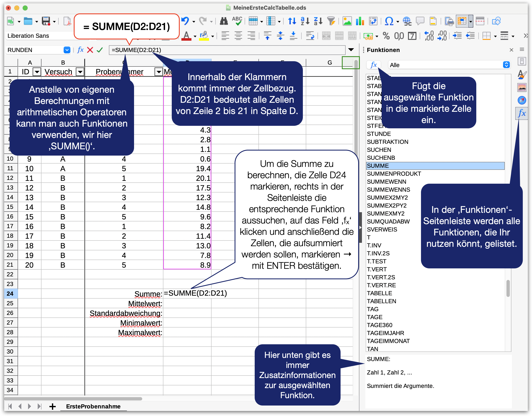Viewport: 532px width, 416px height.
Task: Click the Find & Replace binoculars icon
Action: tap(224, 21)
